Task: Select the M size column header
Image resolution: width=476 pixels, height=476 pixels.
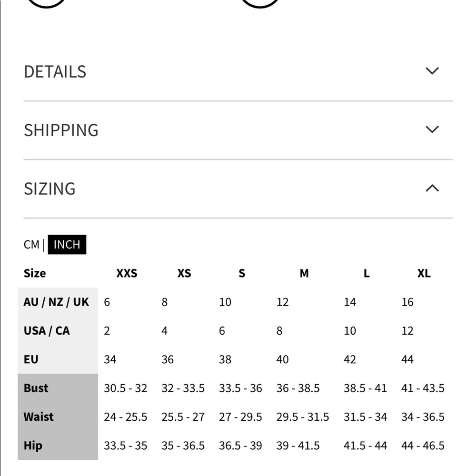Action: pyautogui.click(x=304, y=273)
